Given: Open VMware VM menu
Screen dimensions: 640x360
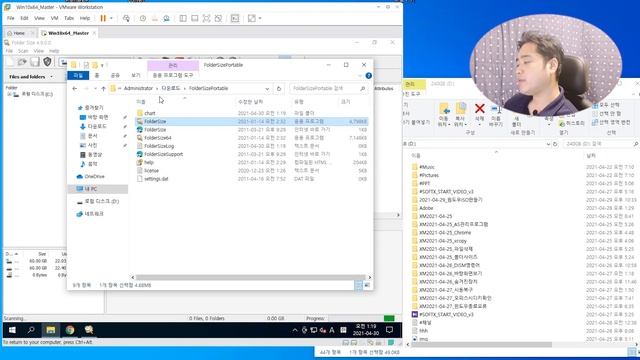Looking at the screenshot, I should (x=54, y=18).
